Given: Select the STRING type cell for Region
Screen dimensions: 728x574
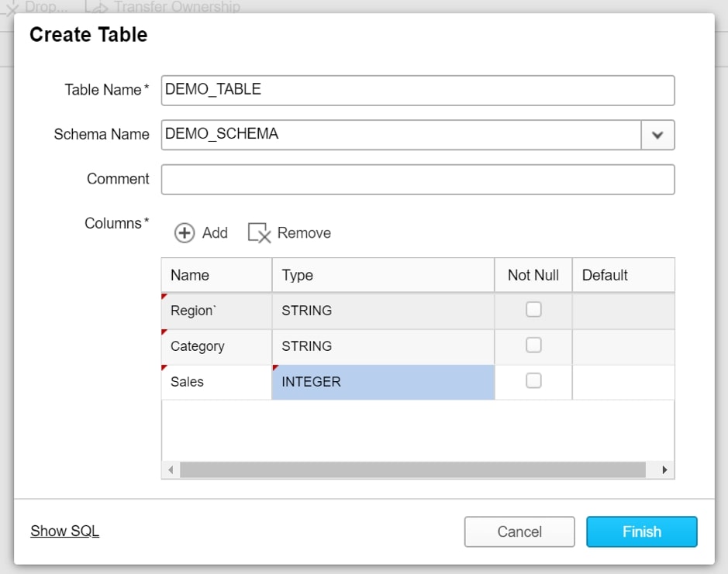Looking at the screenshot, I should (383, 311).
